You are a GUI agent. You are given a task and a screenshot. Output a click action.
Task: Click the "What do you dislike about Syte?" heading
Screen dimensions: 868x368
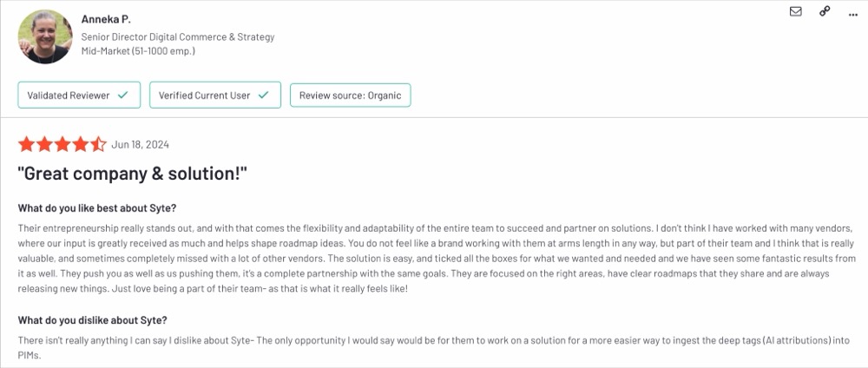(93, 320)
